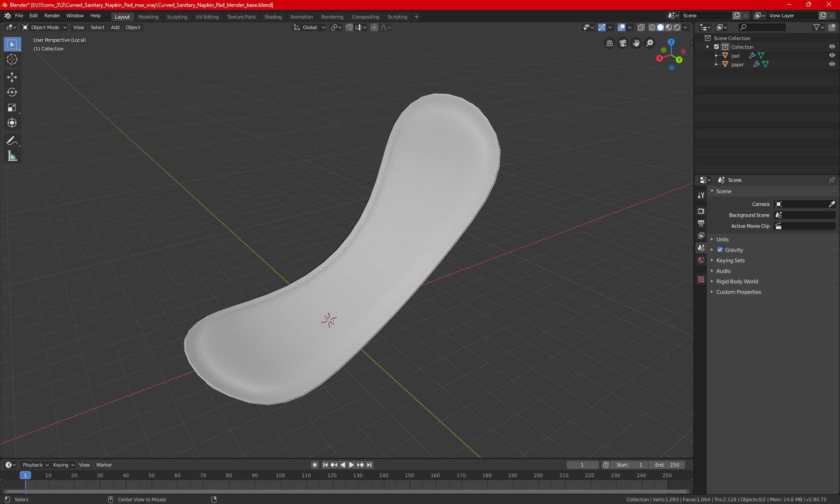Open the Render properties tab
The image size is (840, 504).
pyautogui.click(x=701, y=211)
